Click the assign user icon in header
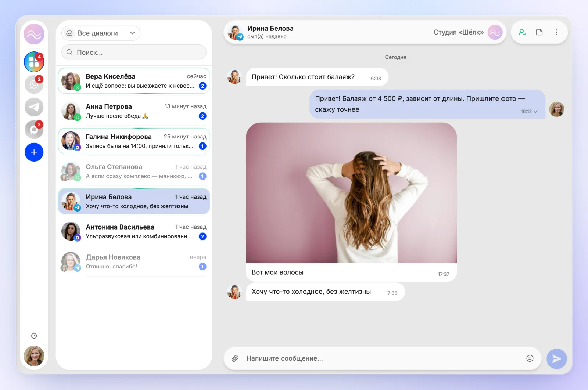 tap(522, 32)
